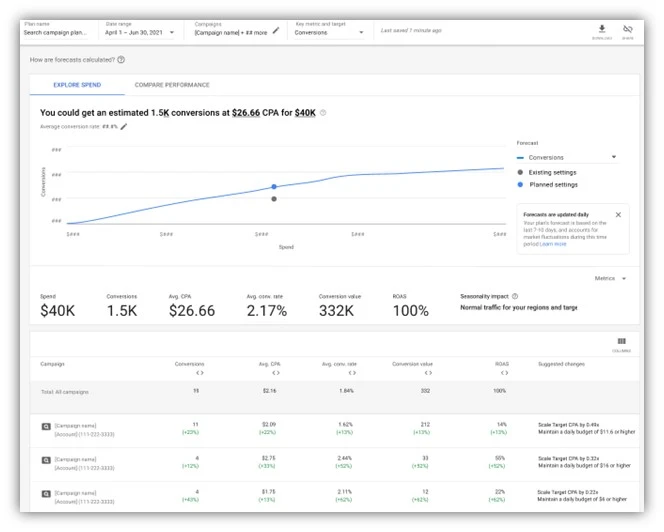Click Avg. CPA $26.66 metric
The image size is (664, 532).
point(192,306)
